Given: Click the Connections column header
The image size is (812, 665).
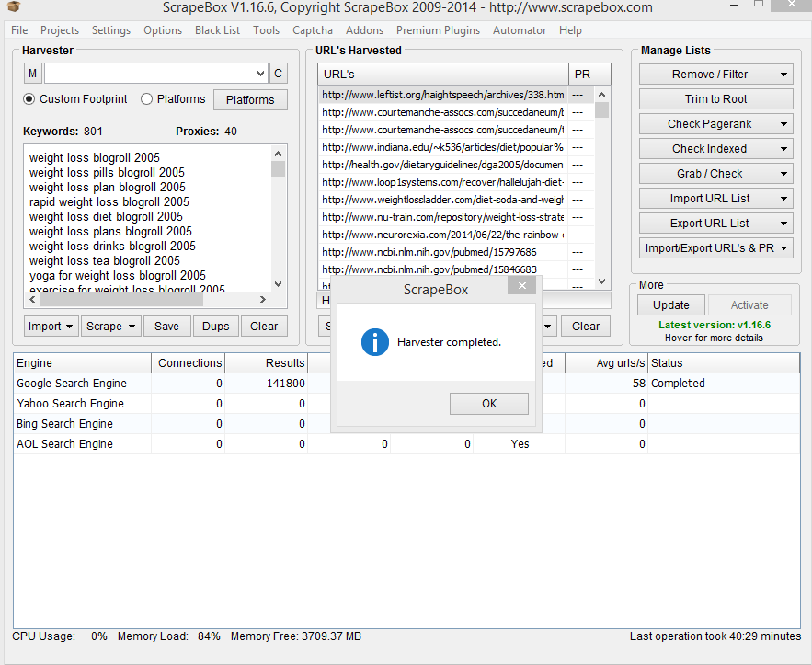Looking at the screenshot, I should (189, 363).
